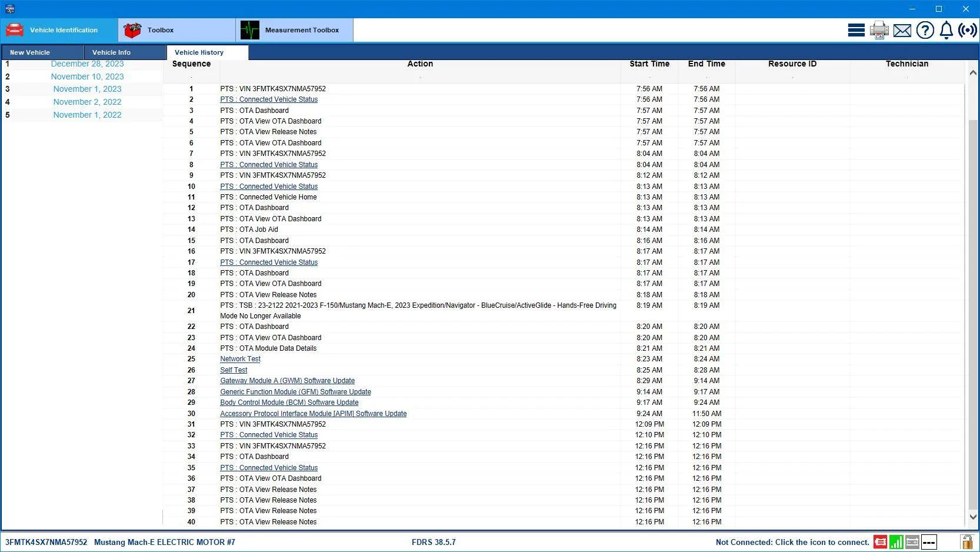
Task: Open Generic Function Module (GFM) Software Update link
Action: [x=295, y=392]
